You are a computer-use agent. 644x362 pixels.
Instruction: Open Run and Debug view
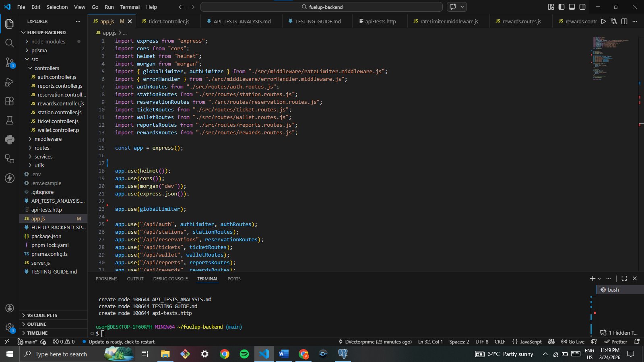[x=9, y=82]
